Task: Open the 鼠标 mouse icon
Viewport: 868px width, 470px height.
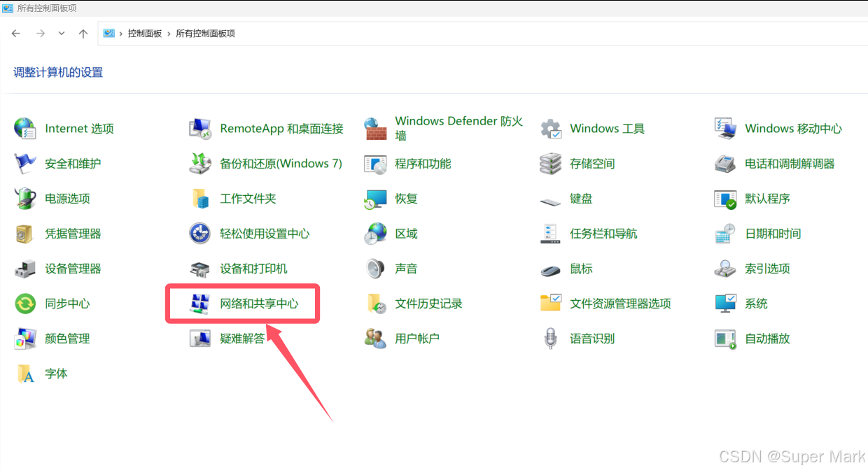Action: coord(550,270)
